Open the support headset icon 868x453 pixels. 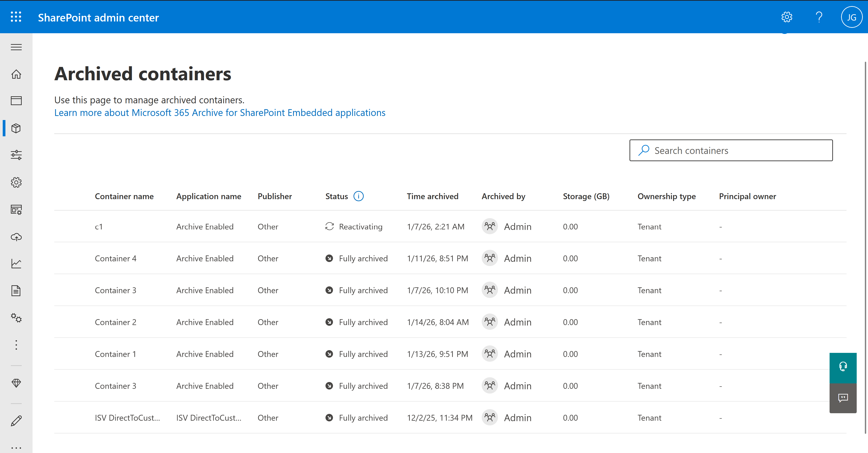click(843, 367)
